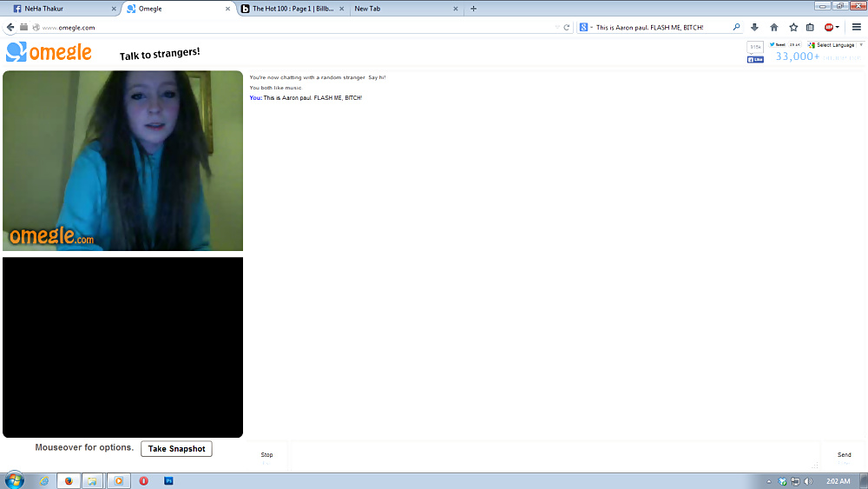
Task: Open the Firefox downloads arrow
Action: (754, 27)
